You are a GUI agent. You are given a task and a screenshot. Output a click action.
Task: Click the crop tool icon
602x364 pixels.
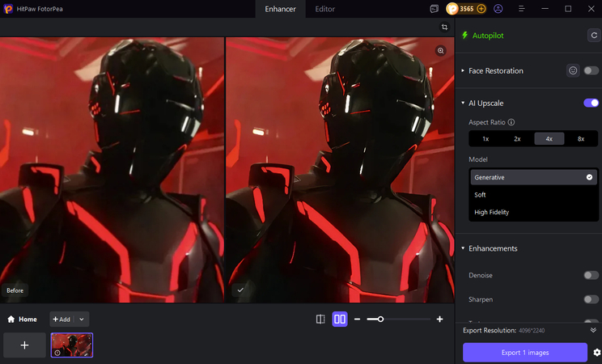pyautogui.click(x=444, y=27)
